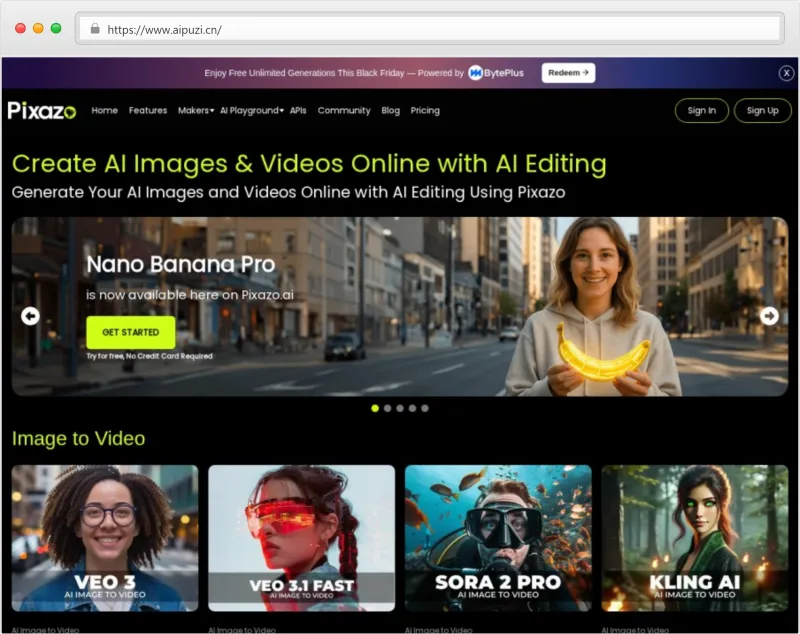
Task: Select Pricing in the navigation bar
Action: tap(425, 111)
